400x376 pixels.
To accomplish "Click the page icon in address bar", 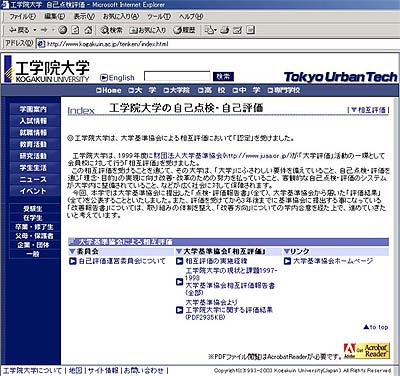I will 41,44.
